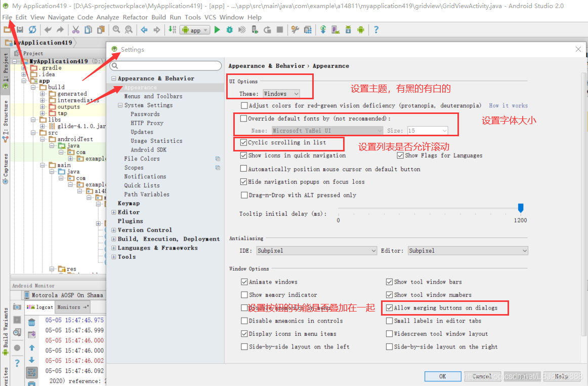This screenshot has height=386, width=588.
Task: Open Android Device Monitor icon
Action: point(361,30)
